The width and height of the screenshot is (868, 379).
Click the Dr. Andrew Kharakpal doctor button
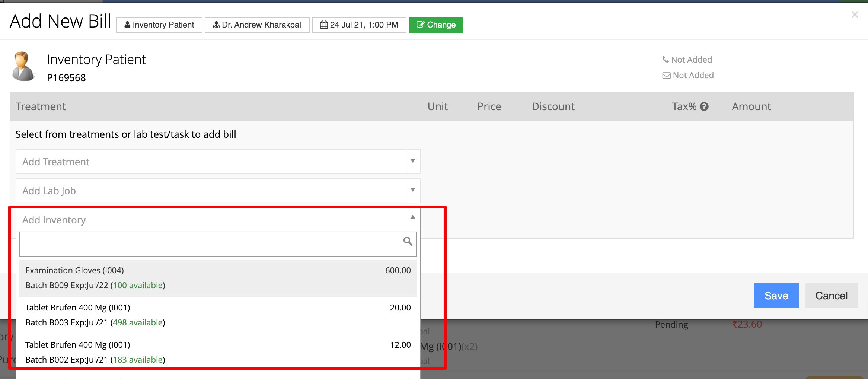[257, 25]
